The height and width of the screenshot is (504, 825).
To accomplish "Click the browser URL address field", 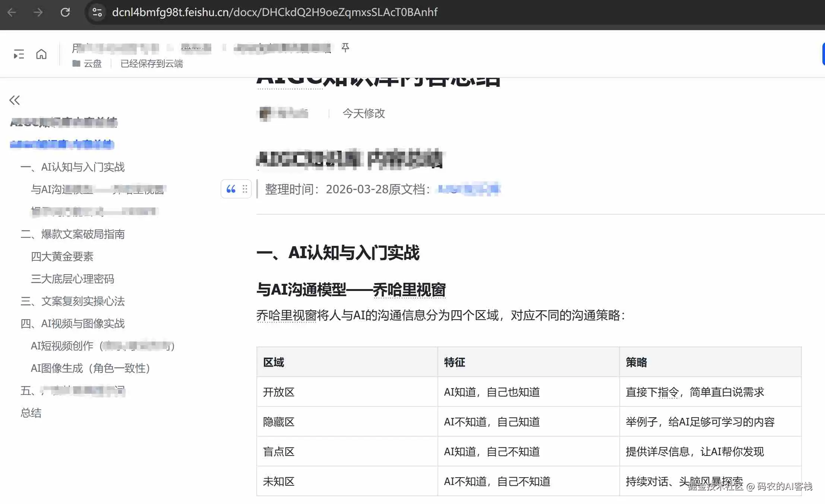I will coord(274,12).
